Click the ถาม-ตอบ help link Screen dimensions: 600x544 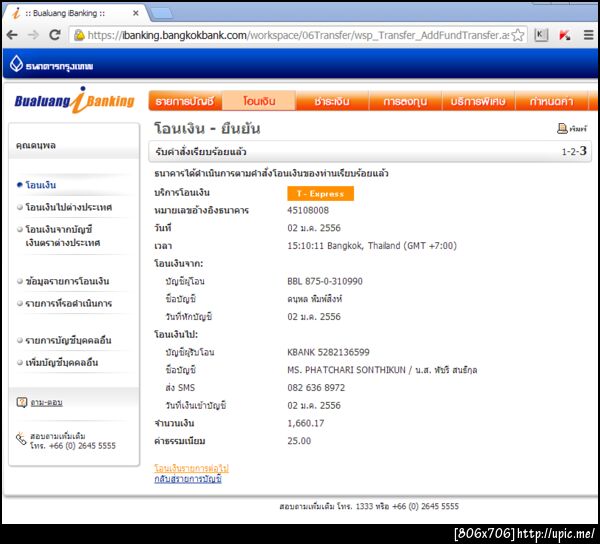click(x=47, y=402)
